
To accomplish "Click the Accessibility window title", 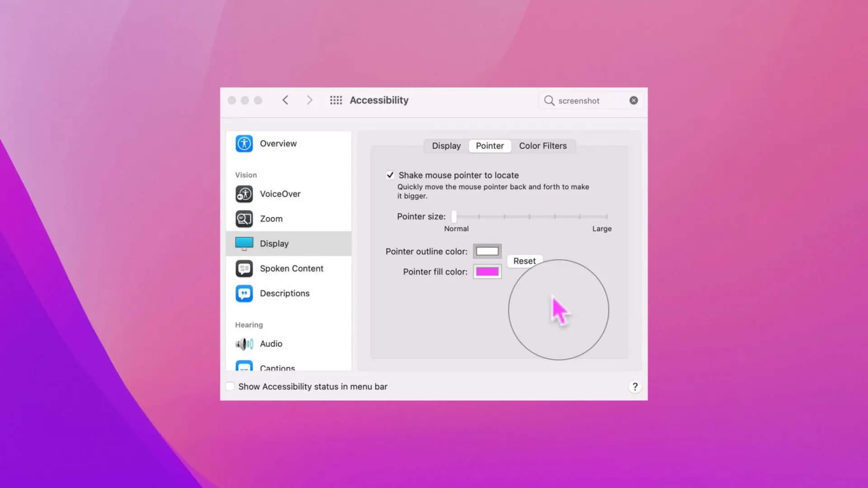I will click(379, 100).
